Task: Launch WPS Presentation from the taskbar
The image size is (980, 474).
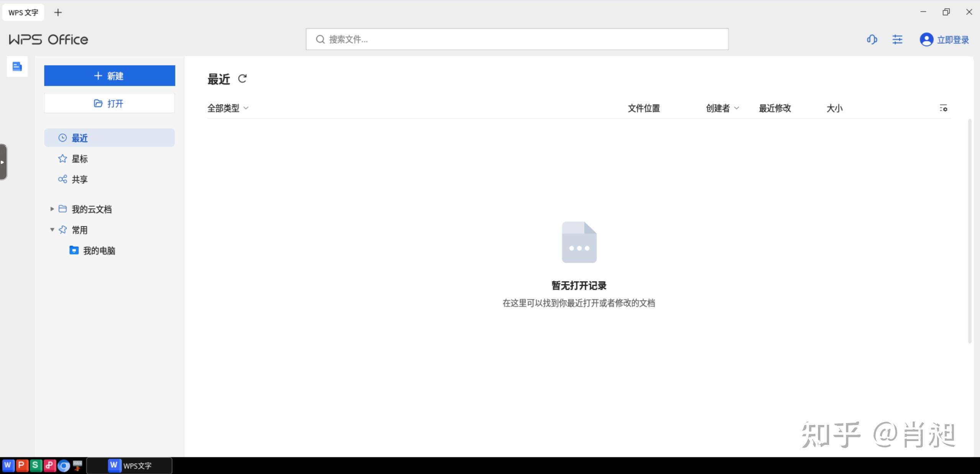Action: (x=21, y=465)
